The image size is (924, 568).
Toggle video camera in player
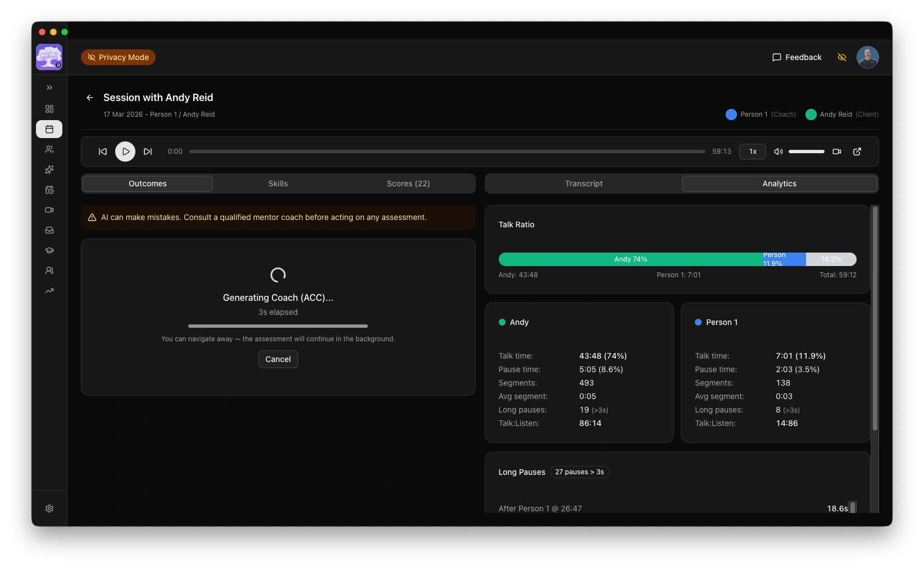pos(836,152)
